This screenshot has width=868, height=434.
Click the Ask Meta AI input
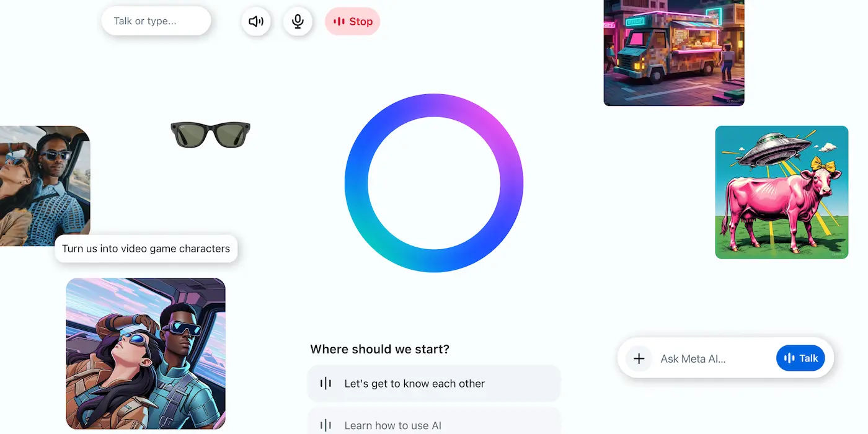coord(712,358)
